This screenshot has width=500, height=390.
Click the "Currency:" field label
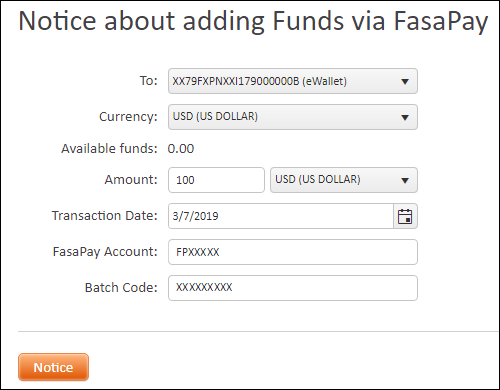(x=128, y=117)
